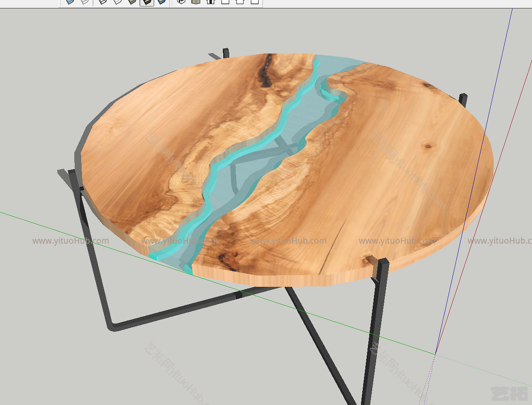Switch to Hidden Line face style
The height and width of the screenshot is (405, 532).
click(117, 1)
